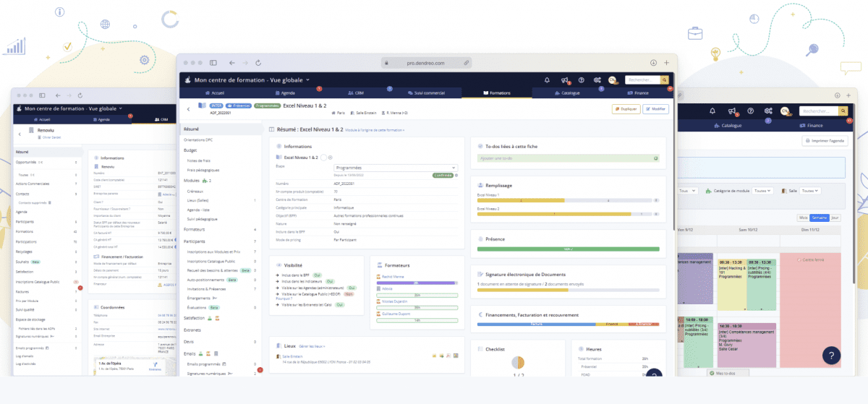This screenshot has height=404, width=868.
Task: Open the help question mark in the header
Action: (x=581, y=80)
